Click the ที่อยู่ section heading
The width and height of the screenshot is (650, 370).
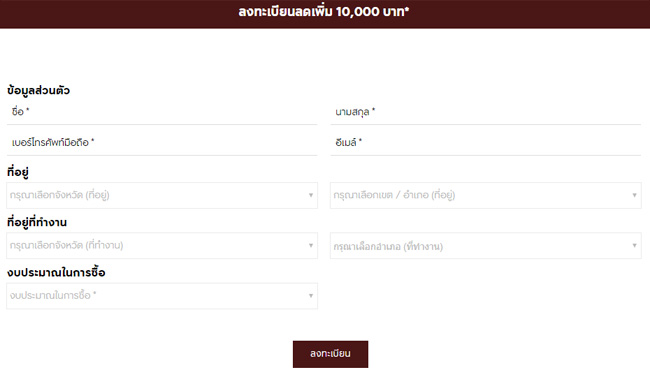tap(18, 172)
